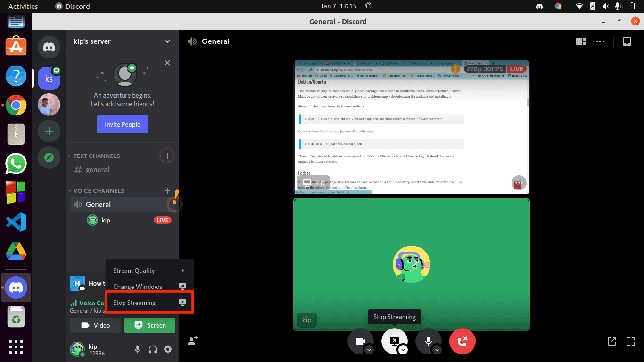
Task: Select Stop Streaming from menu
Action: coord(150,303)
